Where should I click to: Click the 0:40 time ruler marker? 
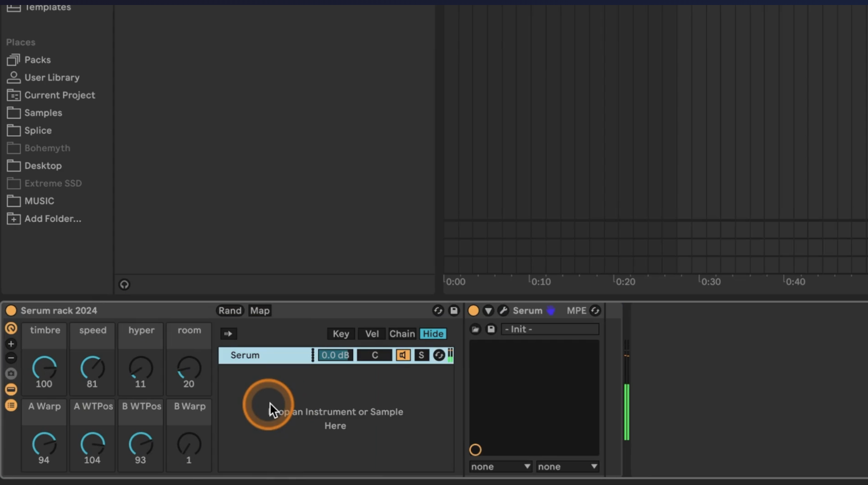[795, 282]
